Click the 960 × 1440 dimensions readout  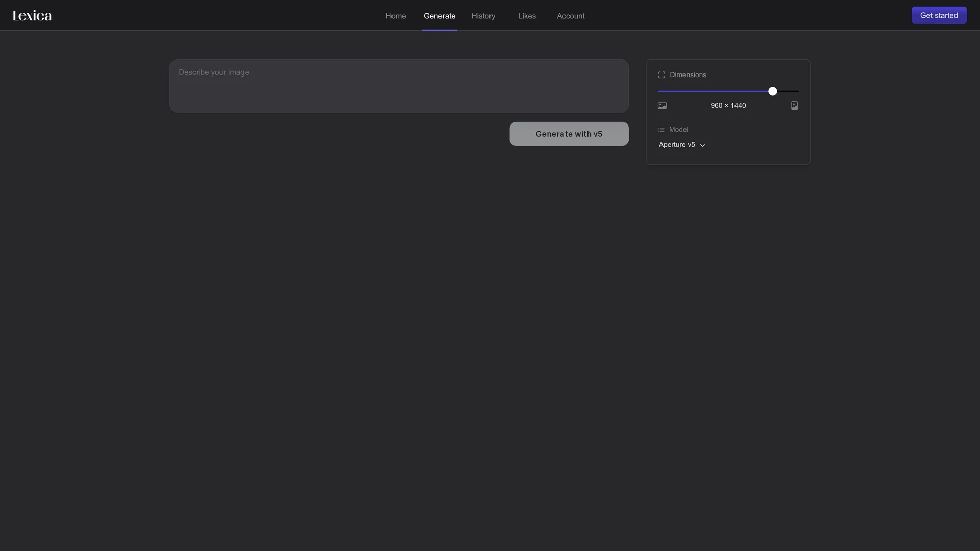pos(728,106)
